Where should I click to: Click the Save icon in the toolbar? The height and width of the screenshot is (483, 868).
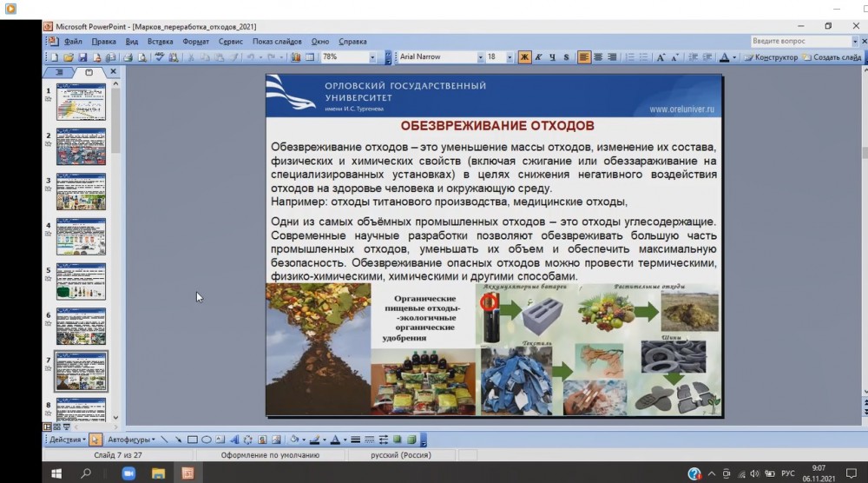(x=82, y=57)
